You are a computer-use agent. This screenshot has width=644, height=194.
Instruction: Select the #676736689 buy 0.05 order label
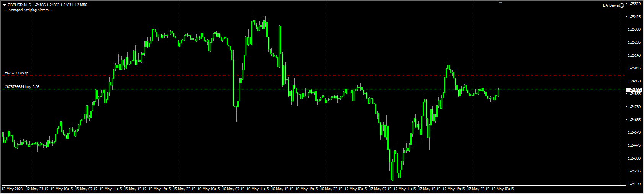22,87
